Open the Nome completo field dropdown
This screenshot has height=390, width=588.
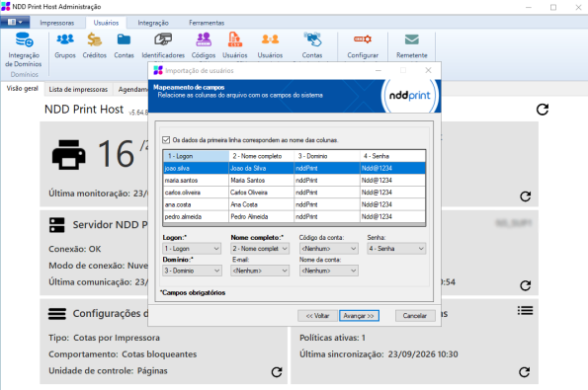(x=260, y=249)
